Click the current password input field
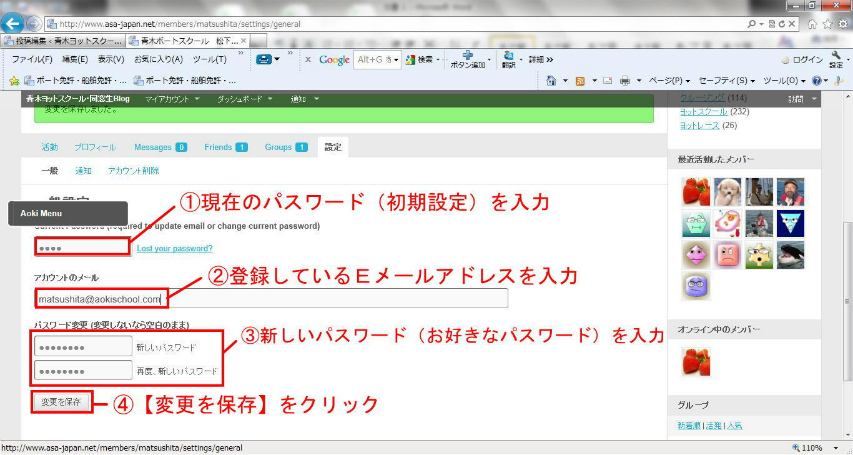 83,248
